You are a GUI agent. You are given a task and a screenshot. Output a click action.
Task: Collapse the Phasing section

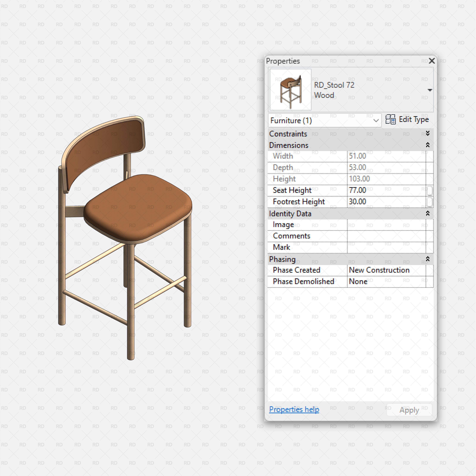[428, 259]
